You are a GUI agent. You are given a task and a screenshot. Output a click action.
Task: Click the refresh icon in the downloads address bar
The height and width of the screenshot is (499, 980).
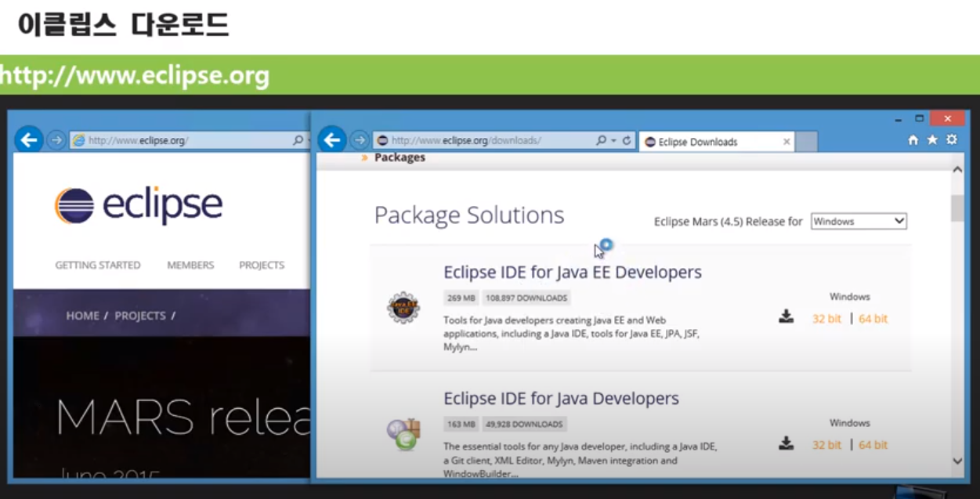point(627,141)
